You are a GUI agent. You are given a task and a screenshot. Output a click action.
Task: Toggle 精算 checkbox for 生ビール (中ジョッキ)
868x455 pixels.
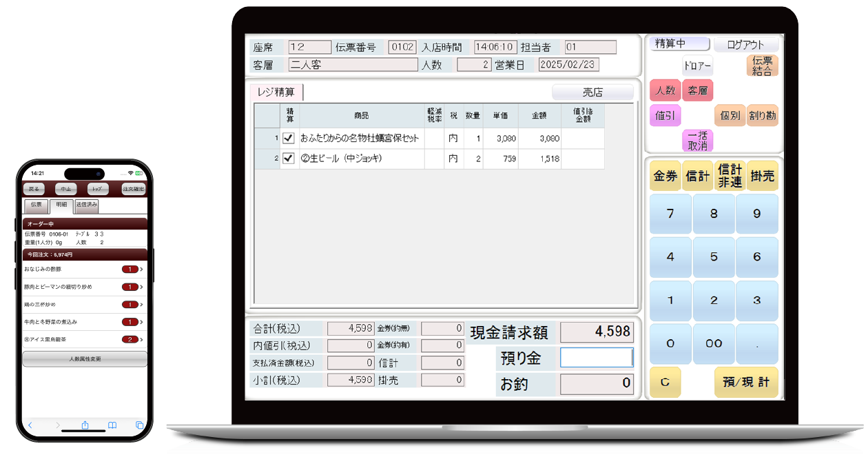289,159
